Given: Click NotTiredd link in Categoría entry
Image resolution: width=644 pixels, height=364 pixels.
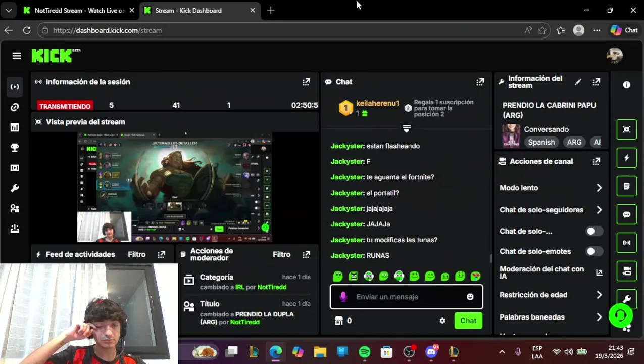Looking at the screenshot, I should click(272, 287).
